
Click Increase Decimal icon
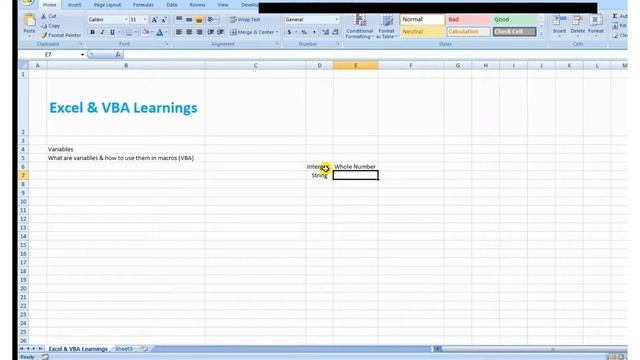point(325,32)
